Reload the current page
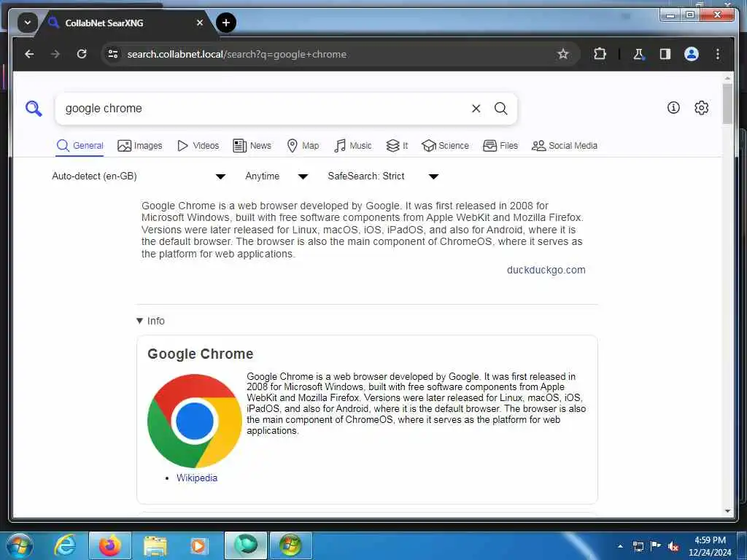747x560 pixels. pyautogui.click(x=82, y=54)
